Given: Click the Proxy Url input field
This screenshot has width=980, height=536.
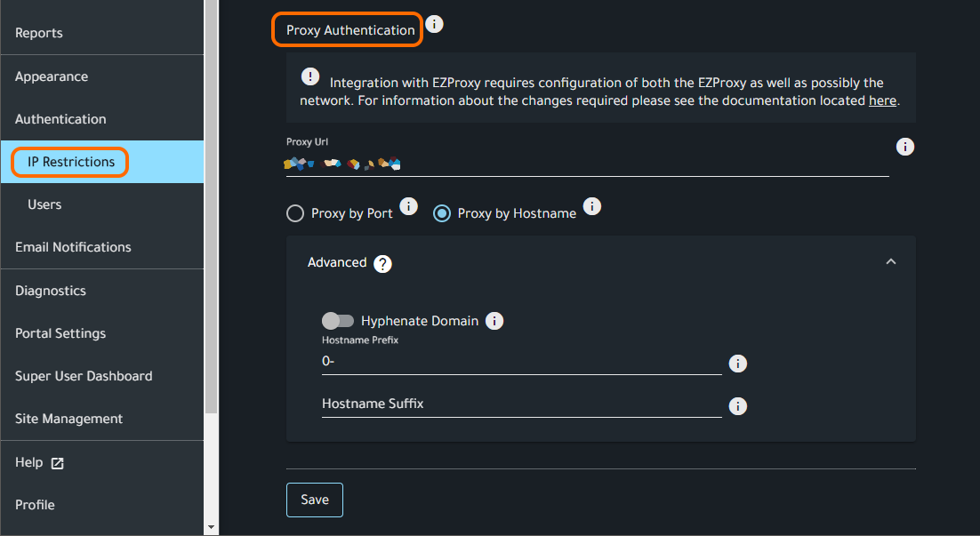Looking at the screenshot, I should [587, 164].
